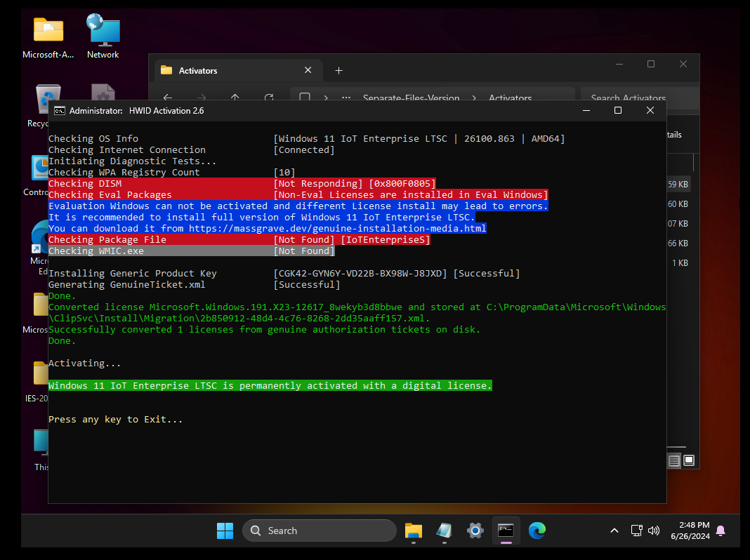This screenshot has width=750, height=560.
Task: Open Settings gear in the taskbar
Action: pyautogui.click(x=475, y=531)
